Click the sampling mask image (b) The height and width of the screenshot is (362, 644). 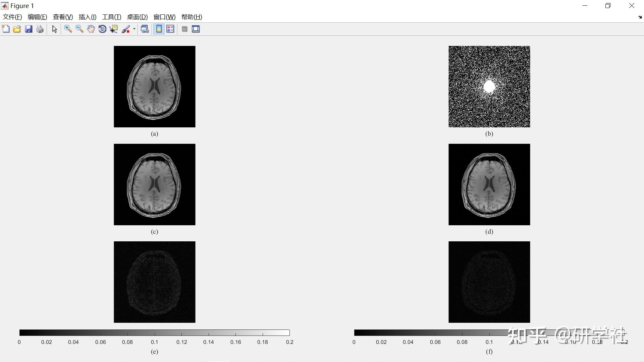(489, 86)
